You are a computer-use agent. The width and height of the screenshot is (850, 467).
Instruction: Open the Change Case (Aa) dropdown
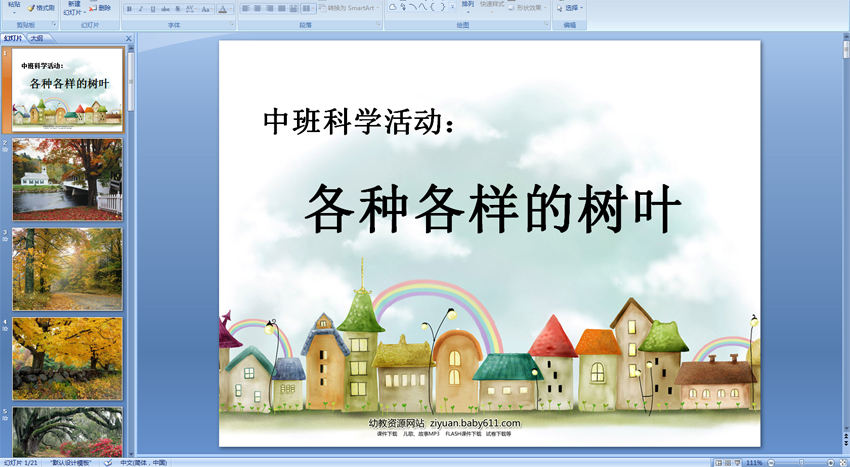(x=205, y=9)
